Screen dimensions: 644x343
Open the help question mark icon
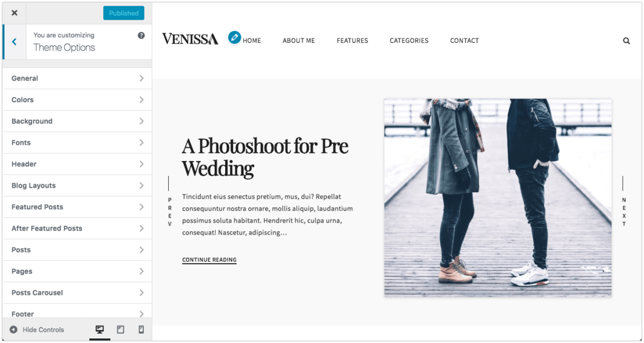click(142, 35)
